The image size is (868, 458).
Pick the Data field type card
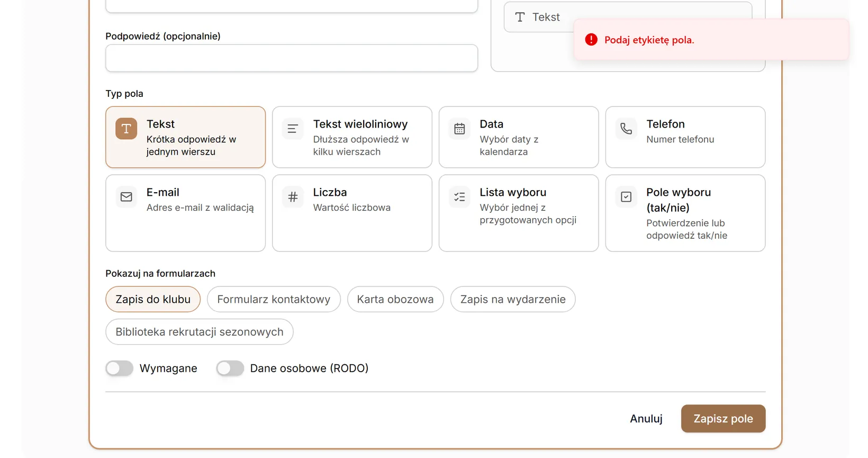pos(519,137)
